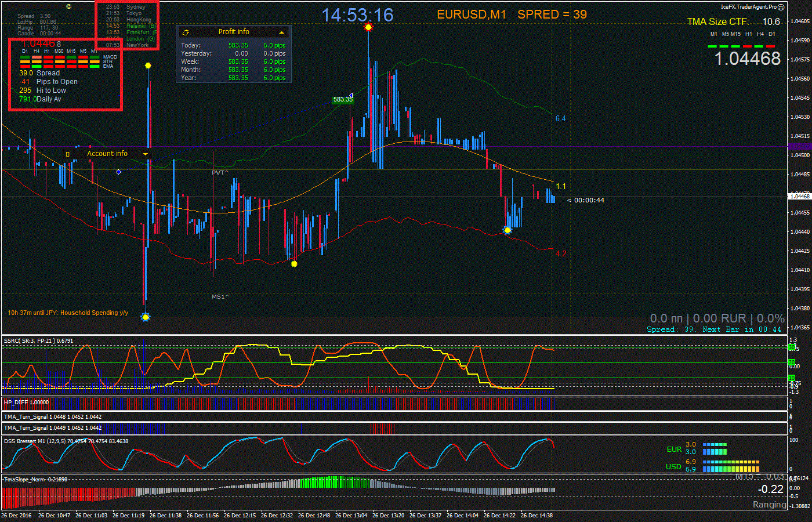Expand the Account info panel with its down arrow

coord(145,154)
